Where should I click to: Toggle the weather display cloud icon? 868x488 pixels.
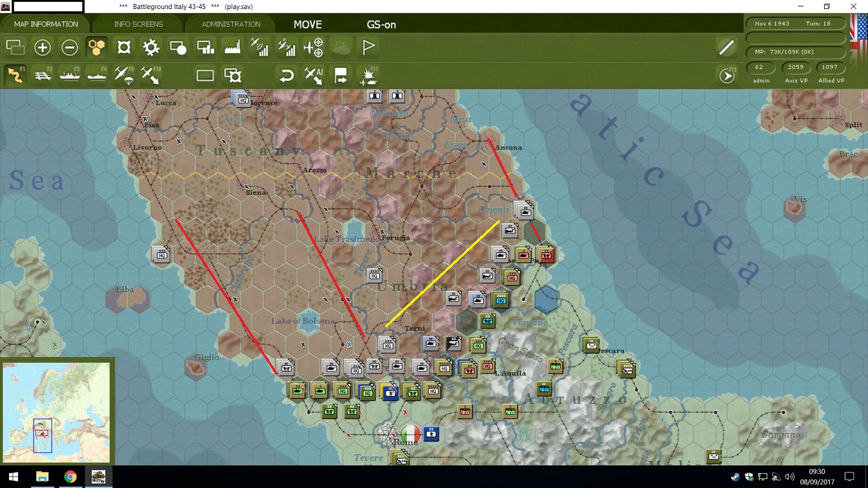point(341,47)
